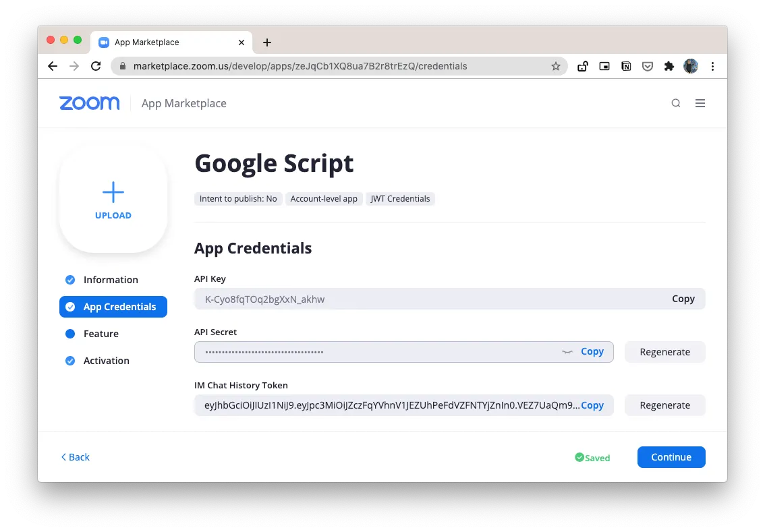Select the Activation step in the sidebar
The height and width of the screenshot is (532, 765).
pos(105,360)
